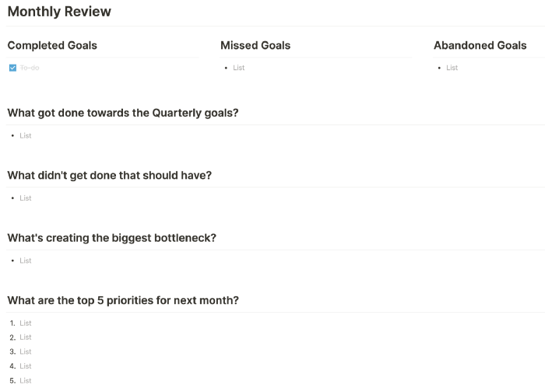545x392 pixels.
Task: Click numbered list item 2
Action: [x=26, y=338]
